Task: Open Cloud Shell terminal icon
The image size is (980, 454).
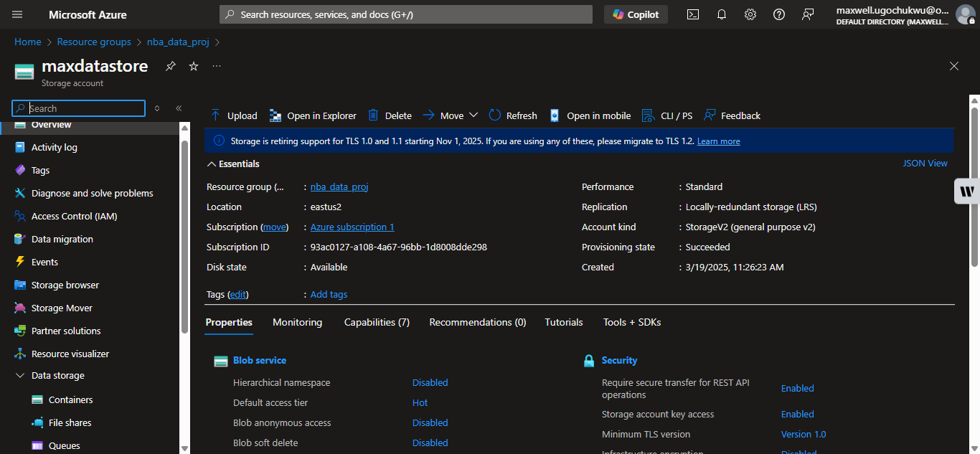Action: click(x=693, y=14)
